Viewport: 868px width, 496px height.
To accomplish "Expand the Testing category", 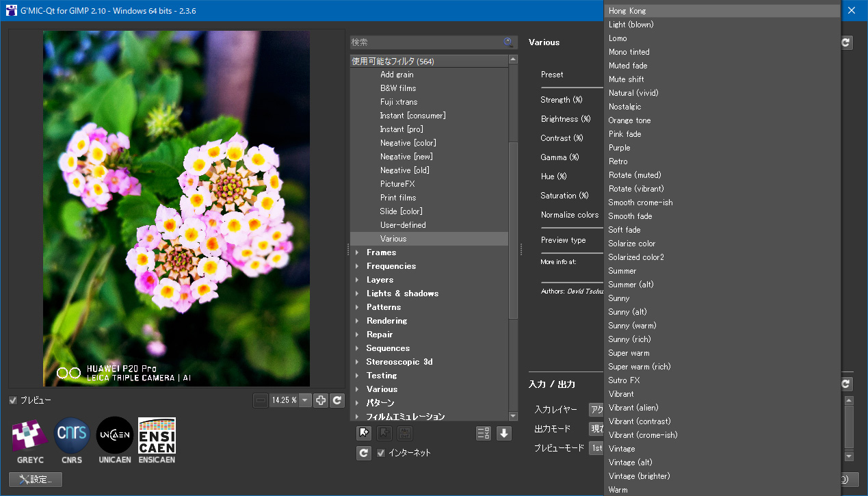I will point(357,376).
